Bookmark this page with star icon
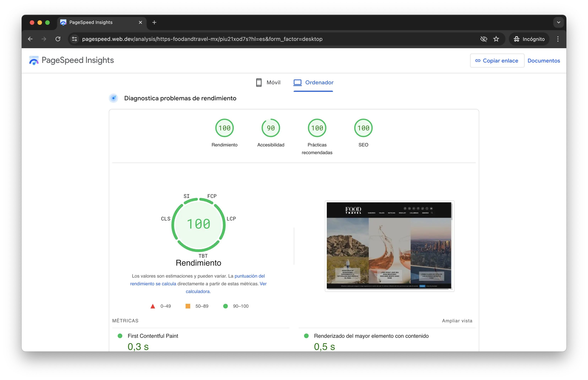 (496, 39)
